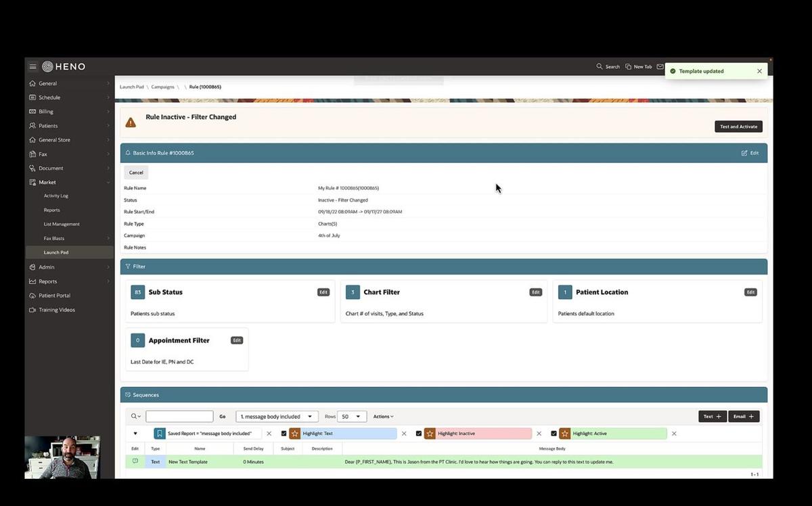Click the bookmark icon on the saved report
This screenshot has width=812, height=506.
pos(159,433)
